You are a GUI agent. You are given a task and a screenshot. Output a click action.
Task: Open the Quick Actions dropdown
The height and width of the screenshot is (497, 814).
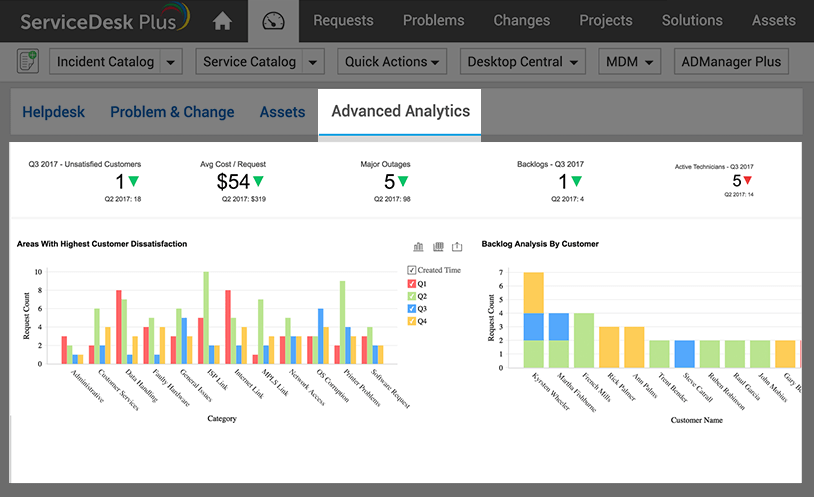(392, 62)
